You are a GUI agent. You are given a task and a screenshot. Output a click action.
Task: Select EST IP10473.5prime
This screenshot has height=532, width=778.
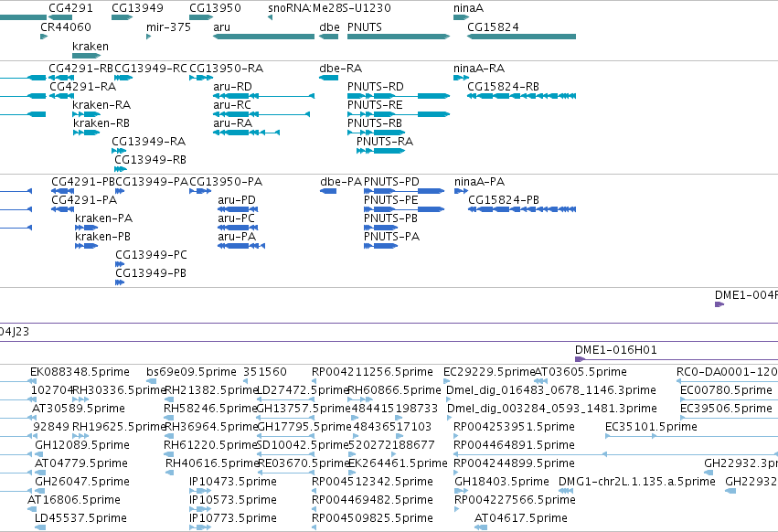200,491
